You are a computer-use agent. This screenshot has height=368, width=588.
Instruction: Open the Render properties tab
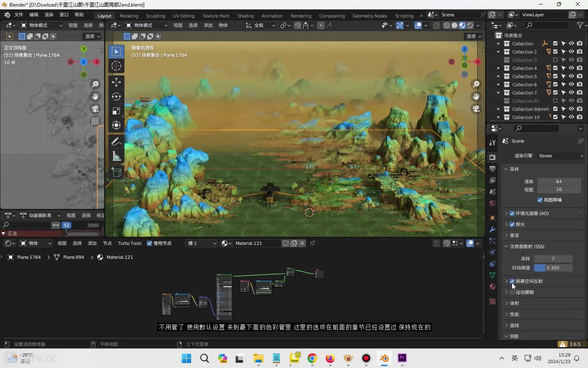[492, 157]
